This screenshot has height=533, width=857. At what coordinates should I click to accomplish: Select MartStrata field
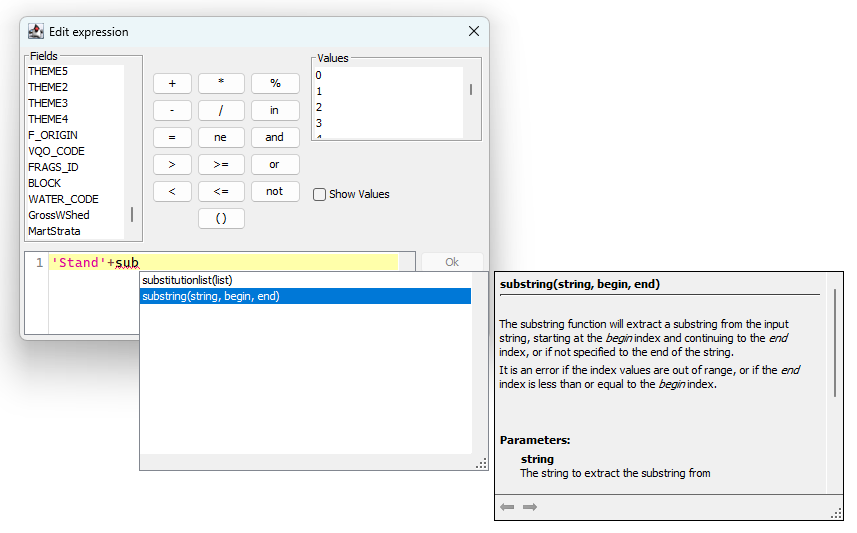pos(75,231)
